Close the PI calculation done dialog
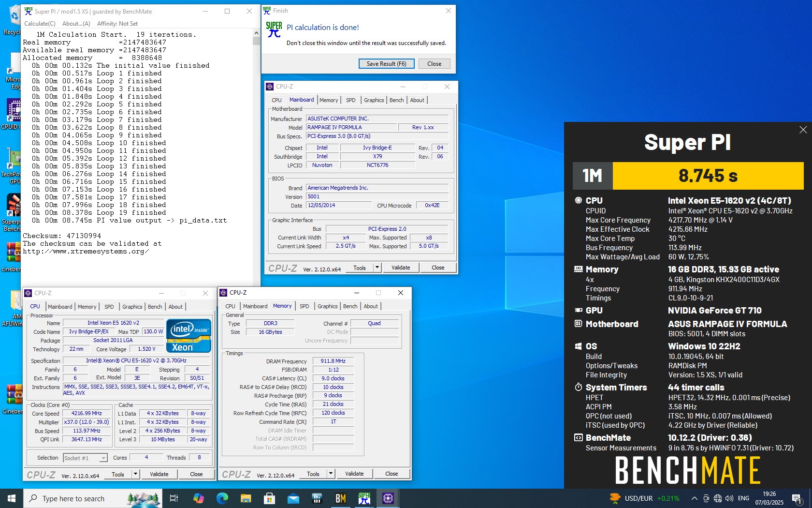This screenshot has height=508, width=812. pos(434,63)
